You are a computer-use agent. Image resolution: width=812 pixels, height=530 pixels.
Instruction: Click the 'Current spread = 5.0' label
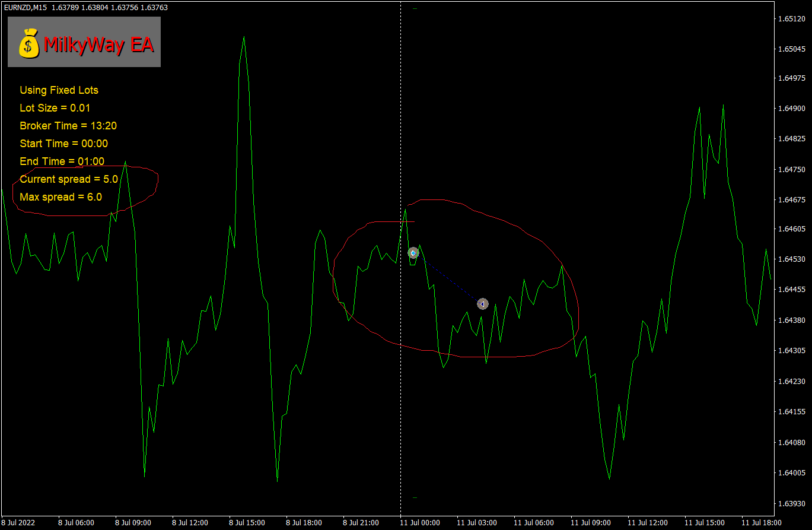tap(69, 179)
